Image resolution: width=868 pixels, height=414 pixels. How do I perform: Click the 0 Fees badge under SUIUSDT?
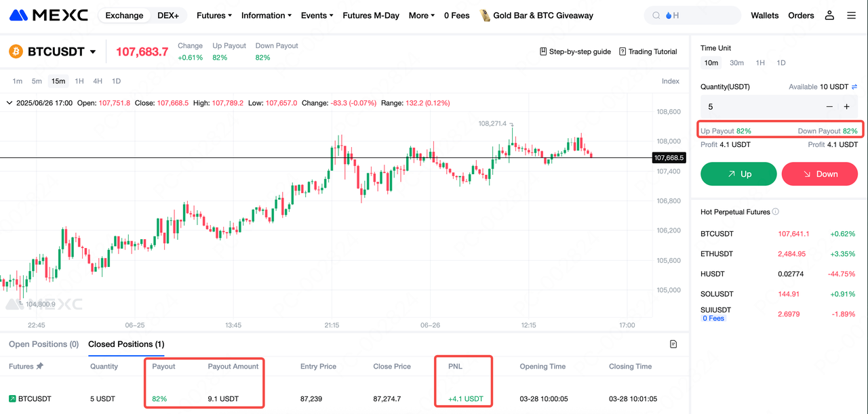click(713, 318)
